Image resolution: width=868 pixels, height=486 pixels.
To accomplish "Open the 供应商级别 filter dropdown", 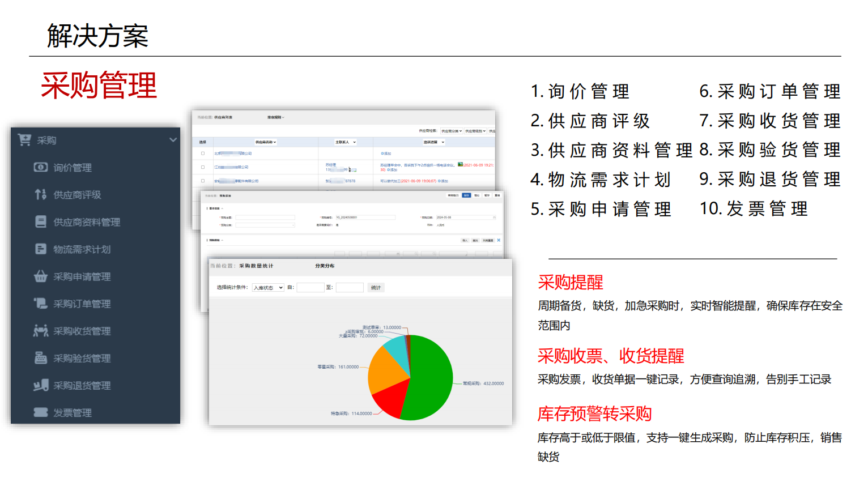I will coord(475,131).
